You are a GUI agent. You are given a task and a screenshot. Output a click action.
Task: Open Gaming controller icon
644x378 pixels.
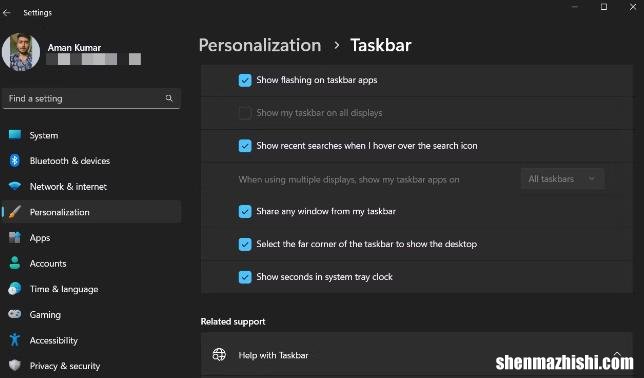pos(15,314)
